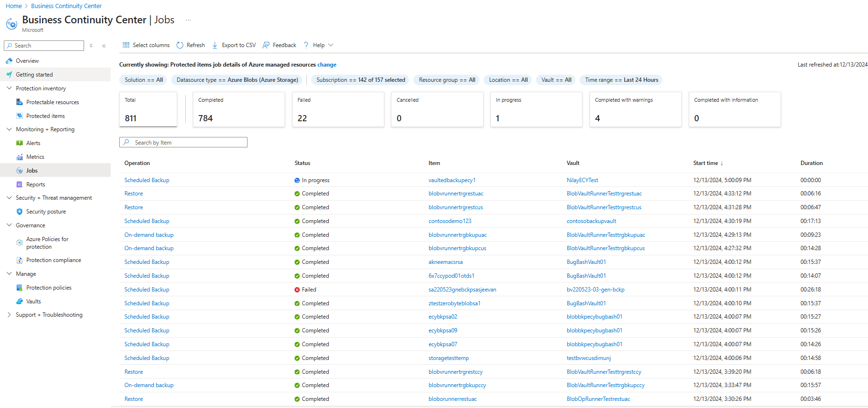
Task: Select the Completed 784 summary tile
Action: (239, 109)
